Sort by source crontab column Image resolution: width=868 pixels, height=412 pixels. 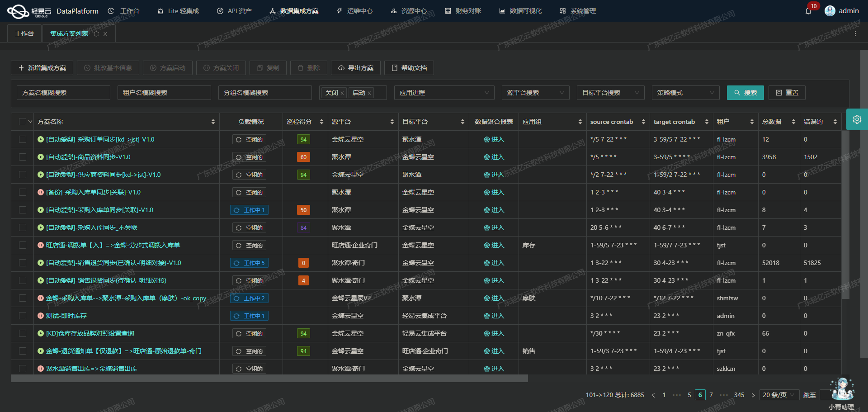(x=643, y=122)
